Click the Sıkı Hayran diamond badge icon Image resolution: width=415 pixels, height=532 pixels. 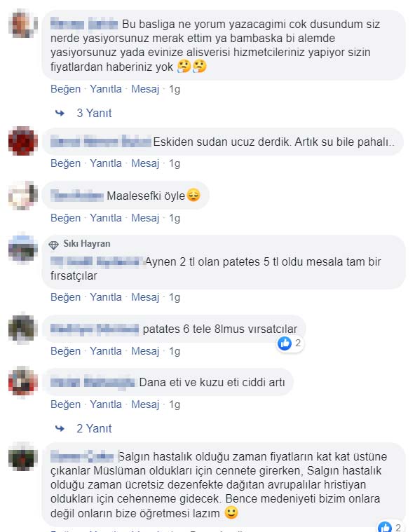pyautogui.click(x=53, y=245)
